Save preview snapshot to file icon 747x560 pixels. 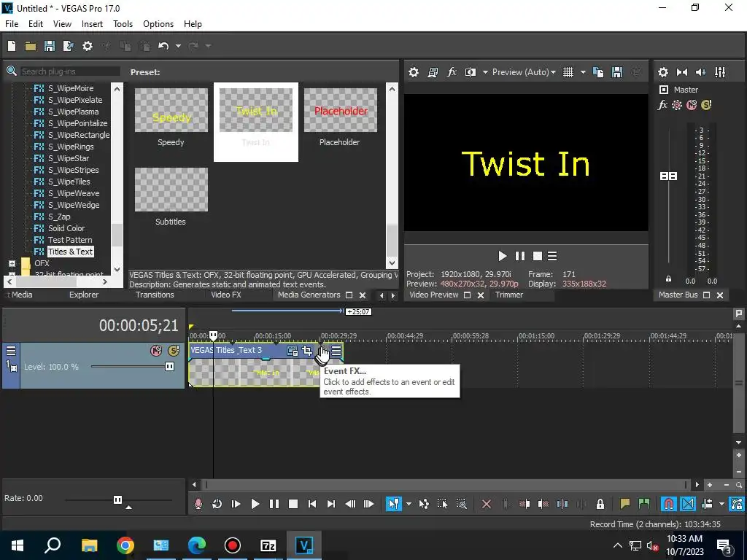pyautogui.click(x=617, y=72)
